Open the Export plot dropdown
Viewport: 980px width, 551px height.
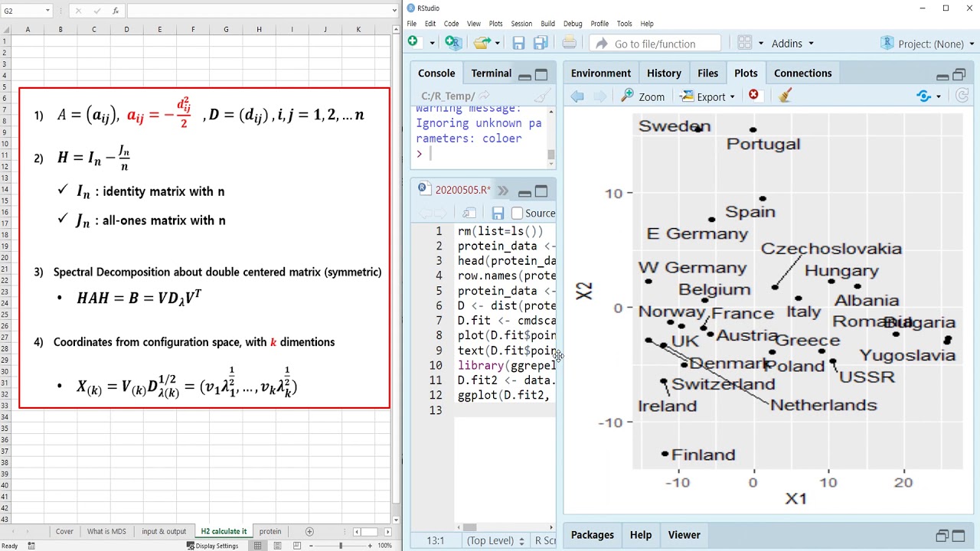click(708, 96)
